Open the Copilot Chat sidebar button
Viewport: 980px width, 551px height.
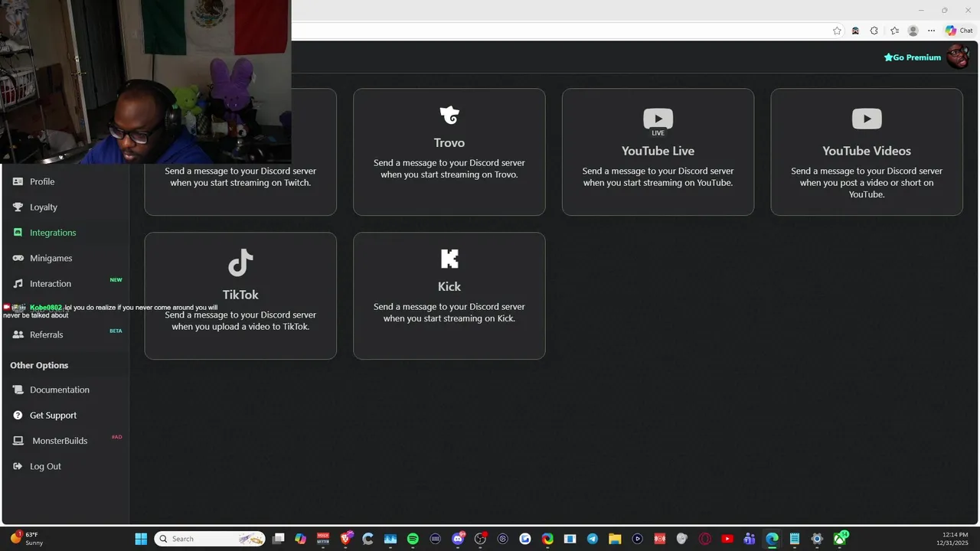coord(959,31)
